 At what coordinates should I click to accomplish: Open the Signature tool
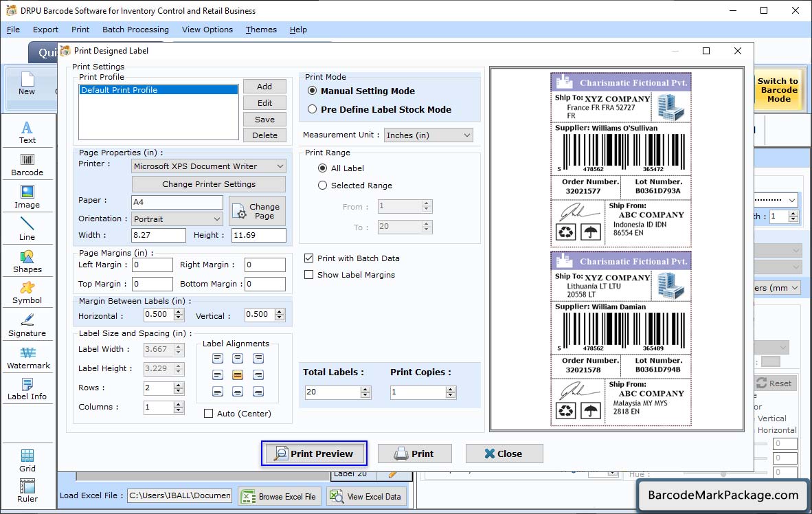point(27,326)
